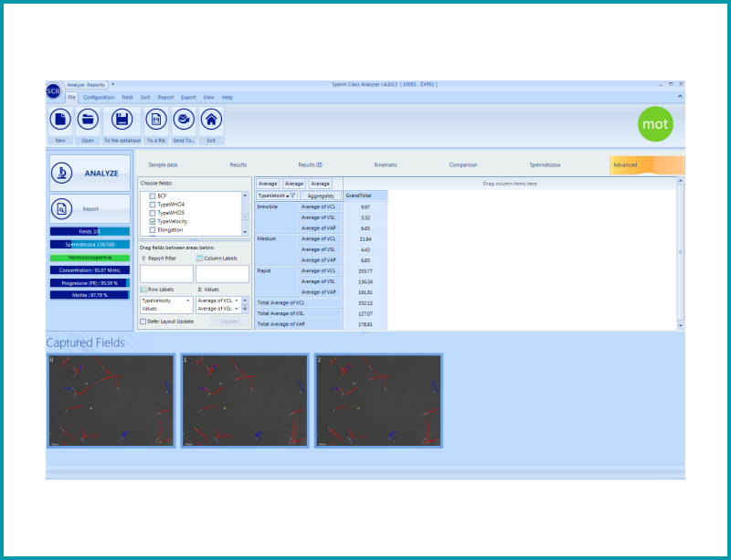
Task: Select the Advanced tab
Action: (x=647, y=165)
